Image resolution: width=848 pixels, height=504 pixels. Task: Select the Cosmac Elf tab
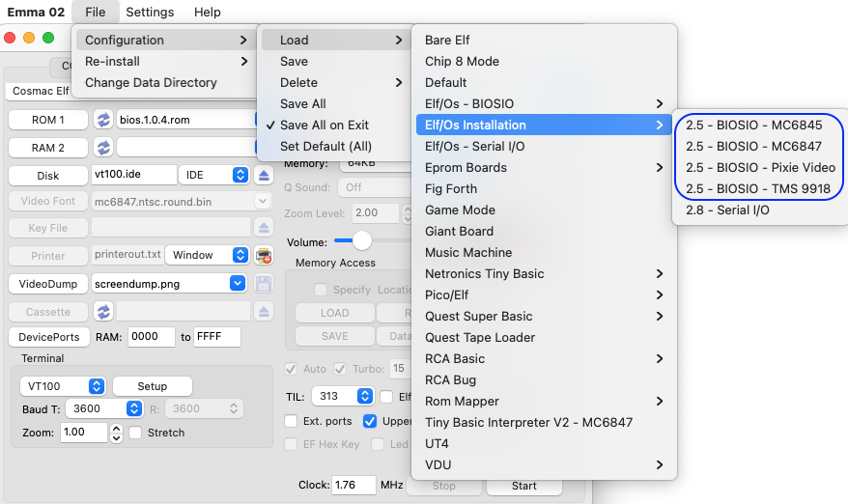(x=41, y=91)
